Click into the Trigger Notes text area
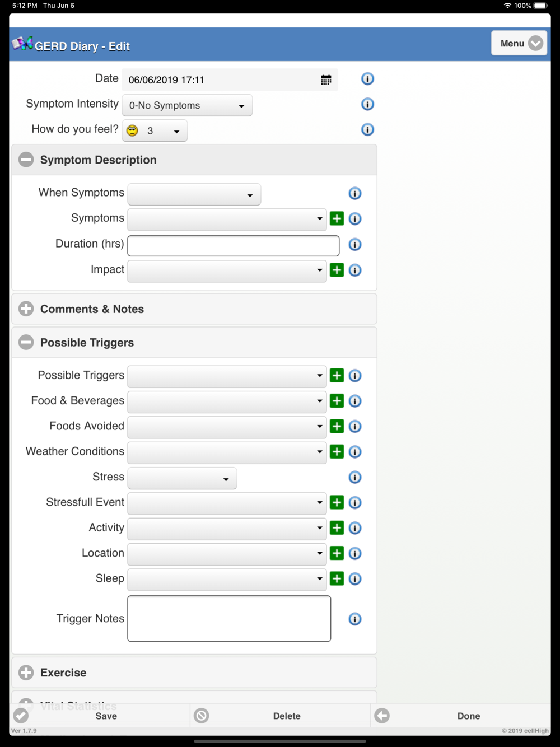Image resolution: width=560 pixels, height=747 pixels. (x=229, y=619)
